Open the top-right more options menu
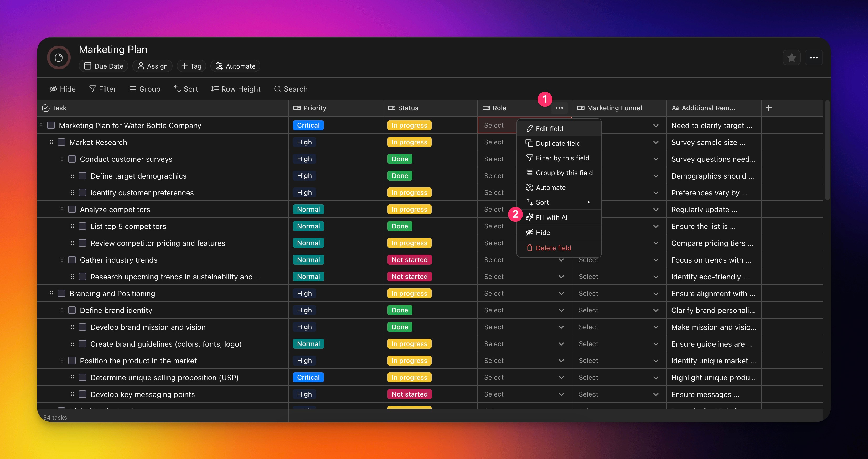 click(x=813, y=58)
